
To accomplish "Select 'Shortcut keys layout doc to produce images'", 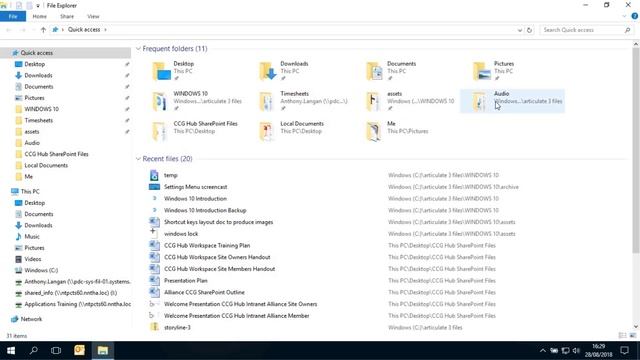I will (218, 222).
